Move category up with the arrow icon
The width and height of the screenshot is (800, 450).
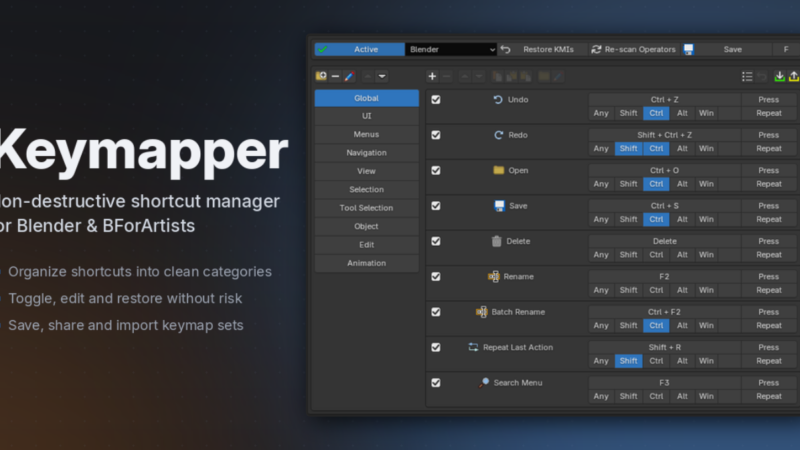(x=367, y=76)
